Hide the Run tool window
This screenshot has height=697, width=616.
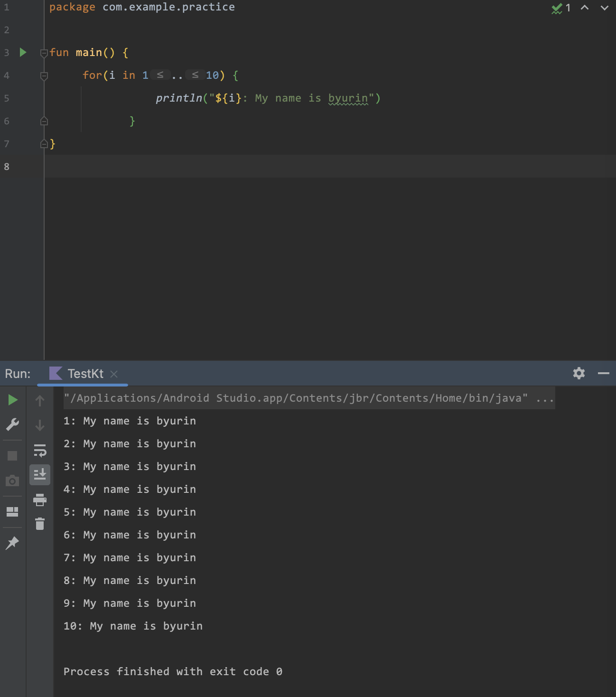[x=604, y=373]
